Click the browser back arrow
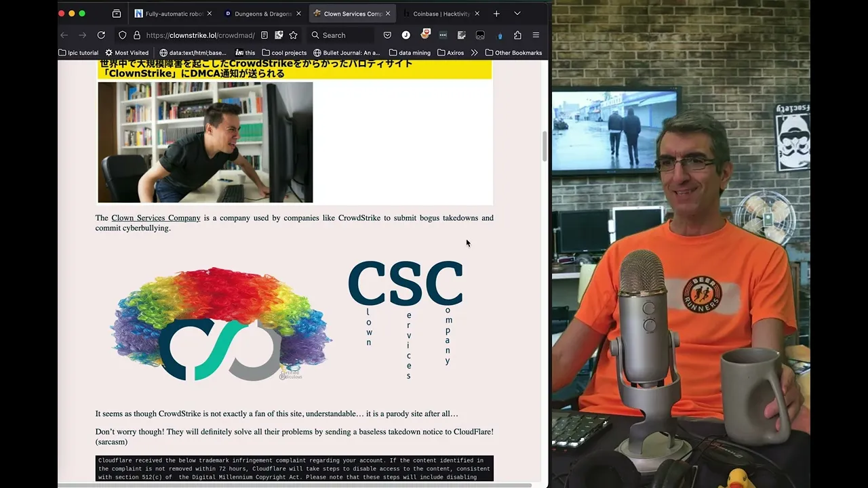Viewport: 868px width, 488px height. click(64, 35)
